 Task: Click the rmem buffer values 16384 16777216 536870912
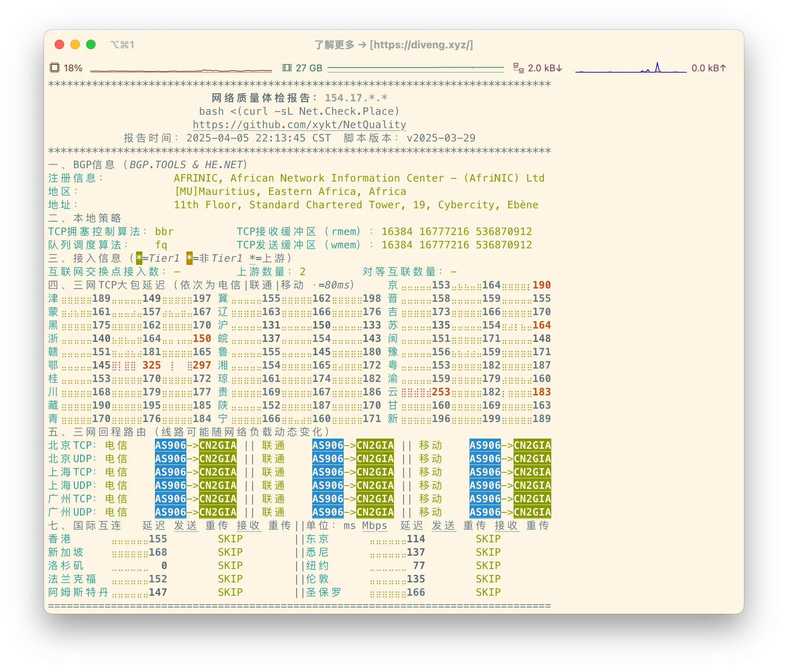pyautogui.click(x=457, y=231)
